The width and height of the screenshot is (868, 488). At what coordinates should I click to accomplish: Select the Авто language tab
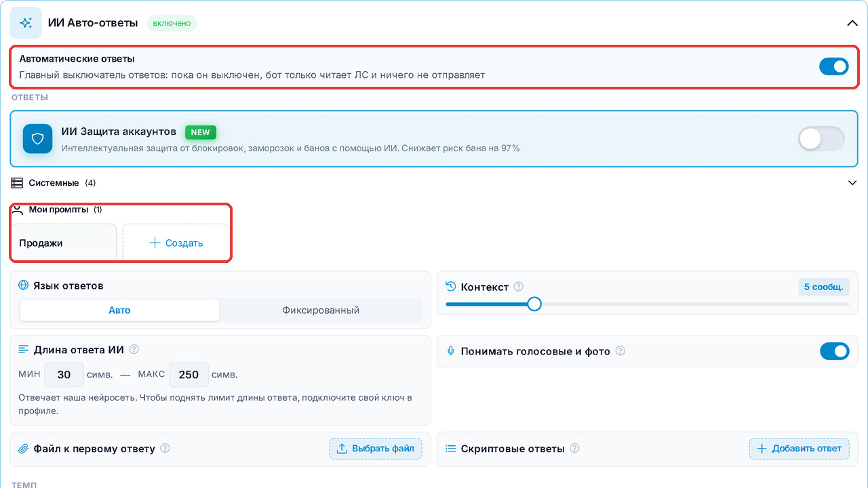119,310
